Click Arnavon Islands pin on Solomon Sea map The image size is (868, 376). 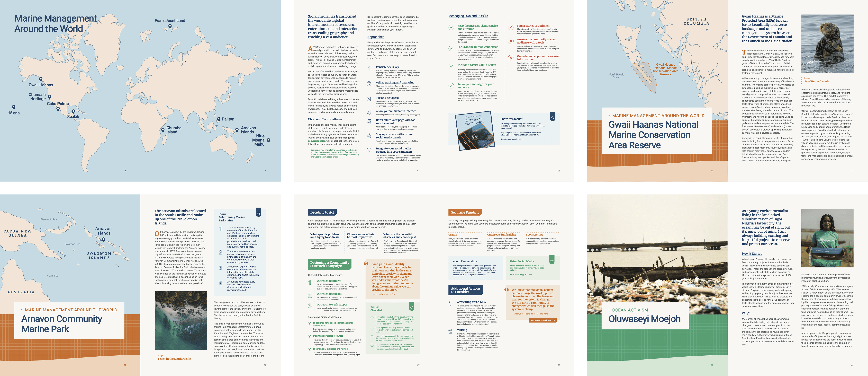tap(103, 240)
